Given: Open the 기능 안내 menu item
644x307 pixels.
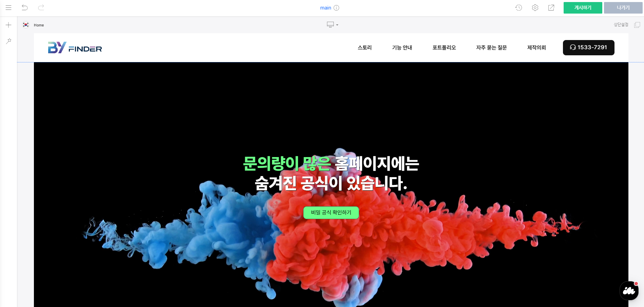Looking at the screenshot, I should pyautogui.click(x=402, y=47).
